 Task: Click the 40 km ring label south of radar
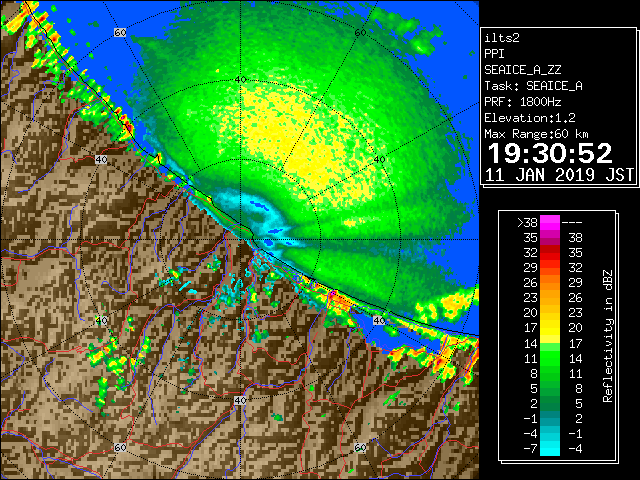[x=240, y=400]
